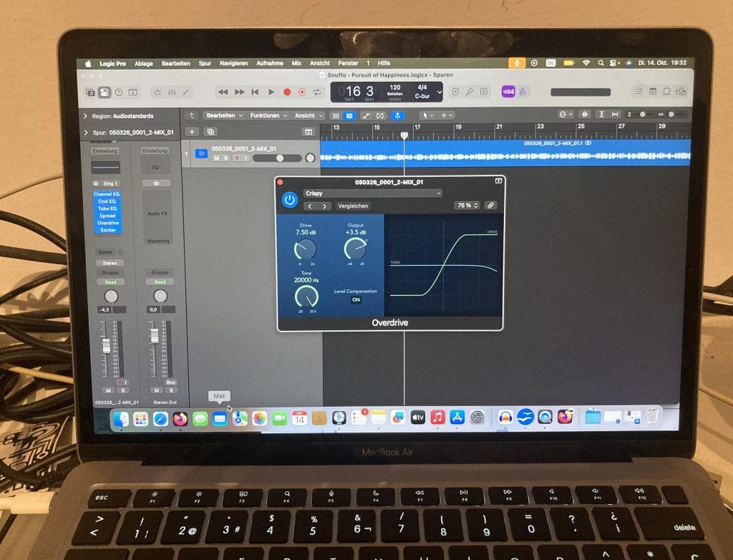The height and width of the screenshot is (560, 733).
Task: Click the red Record button in transport
Action: (x=287, y=92)
